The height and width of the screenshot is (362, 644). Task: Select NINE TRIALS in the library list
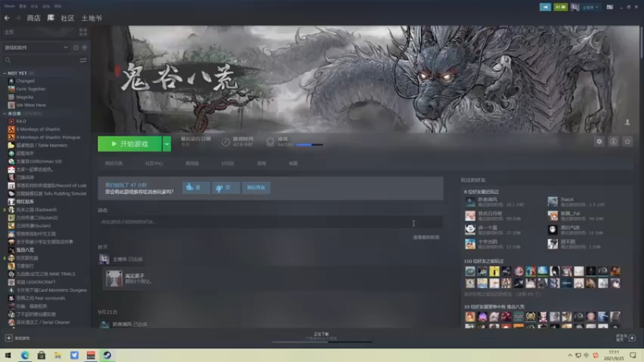click(x=45, y=274)
